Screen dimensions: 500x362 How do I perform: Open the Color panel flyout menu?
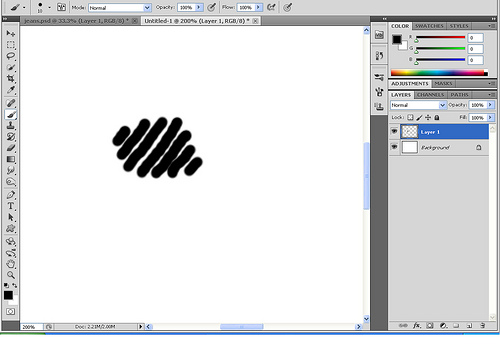pos(492,26)
